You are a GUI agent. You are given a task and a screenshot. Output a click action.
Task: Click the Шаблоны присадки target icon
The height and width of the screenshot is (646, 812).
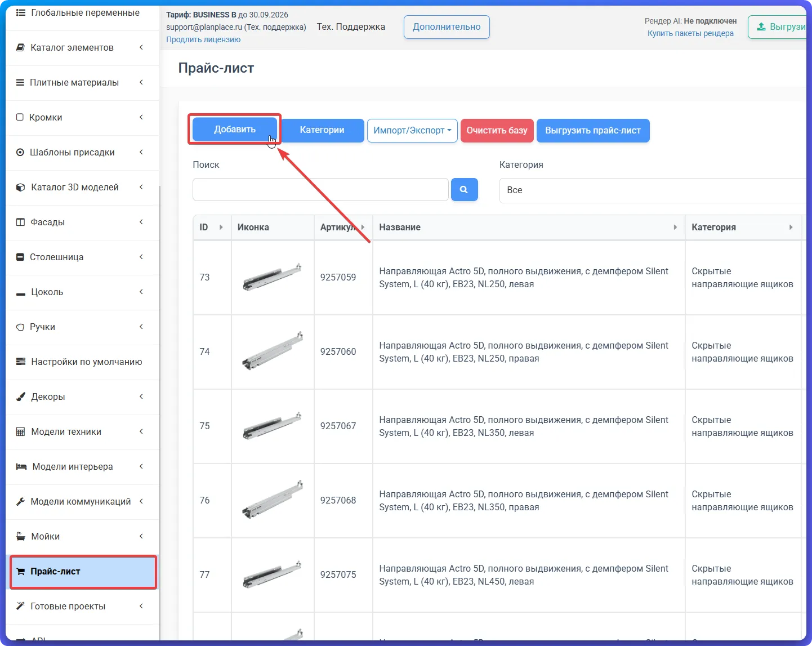[x=20, y=152]
